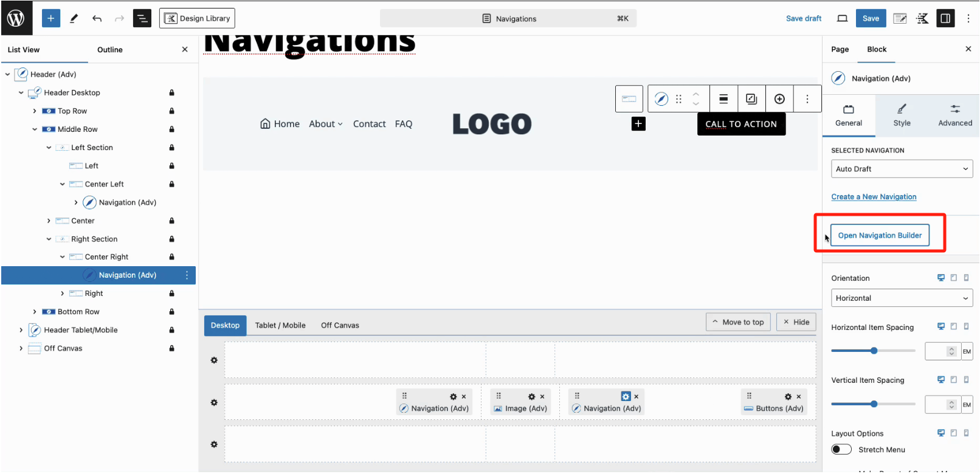Open the Selected Navigation dropdown
Screen dimensions: 980x474
(902, 169)
